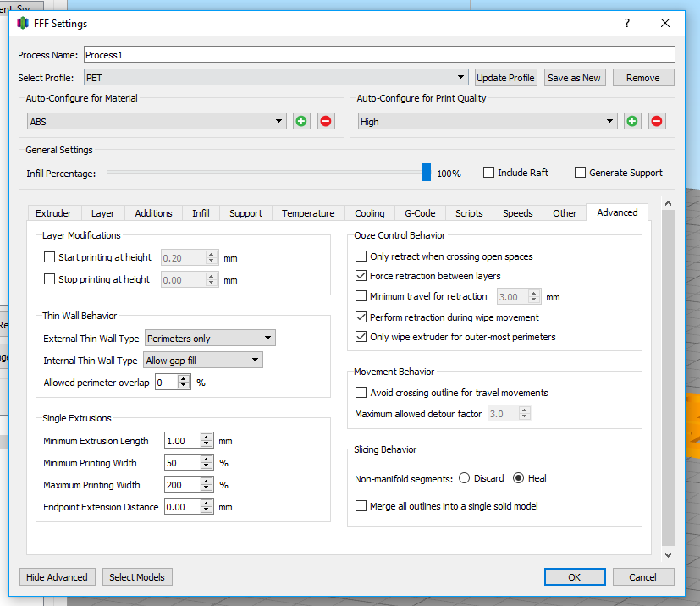700x606 pixels.
Task: Enable Start printing at height
Action: click(x=50, y=257)
